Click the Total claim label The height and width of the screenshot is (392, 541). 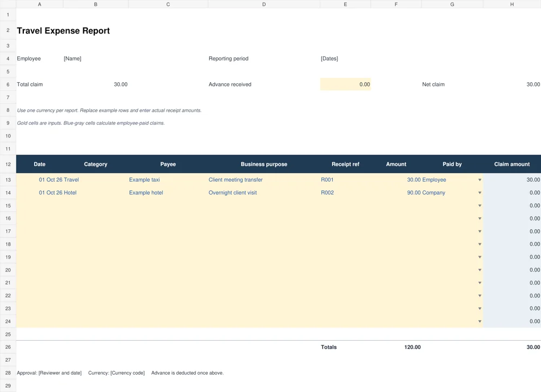(x=30, y=84)
